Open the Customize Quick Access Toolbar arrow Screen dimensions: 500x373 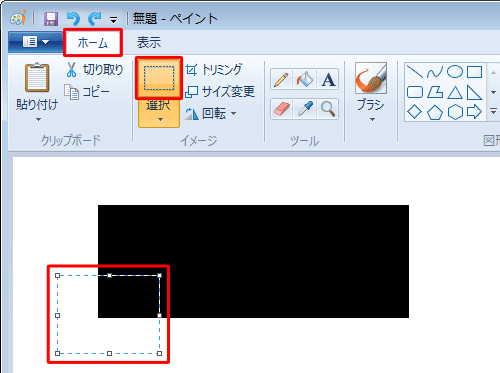point(114,20)
